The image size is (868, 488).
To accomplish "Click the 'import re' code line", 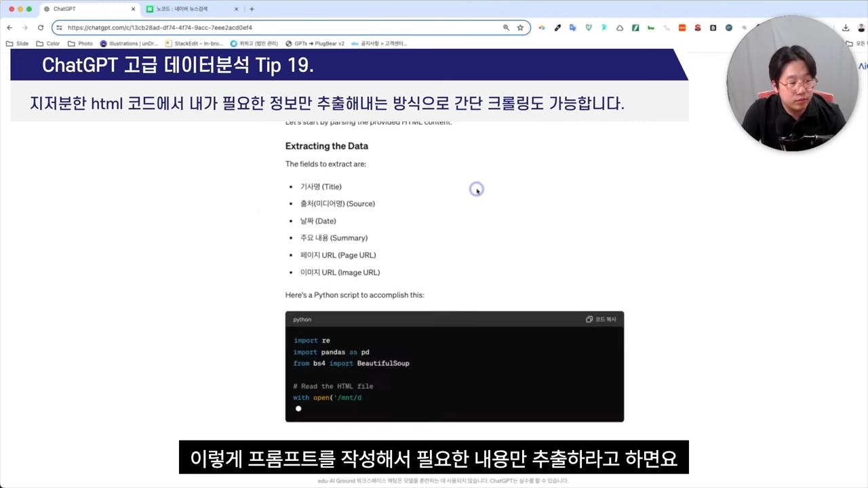I will 312,340.
